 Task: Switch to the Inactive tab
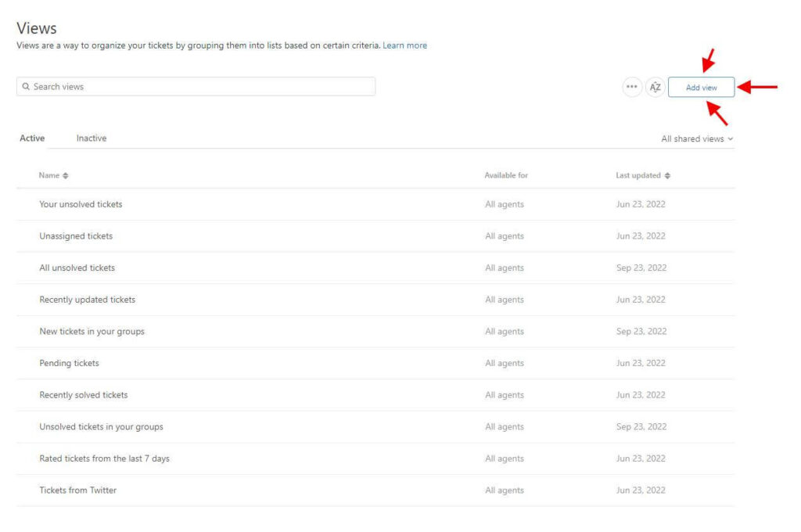click(92, 138)
